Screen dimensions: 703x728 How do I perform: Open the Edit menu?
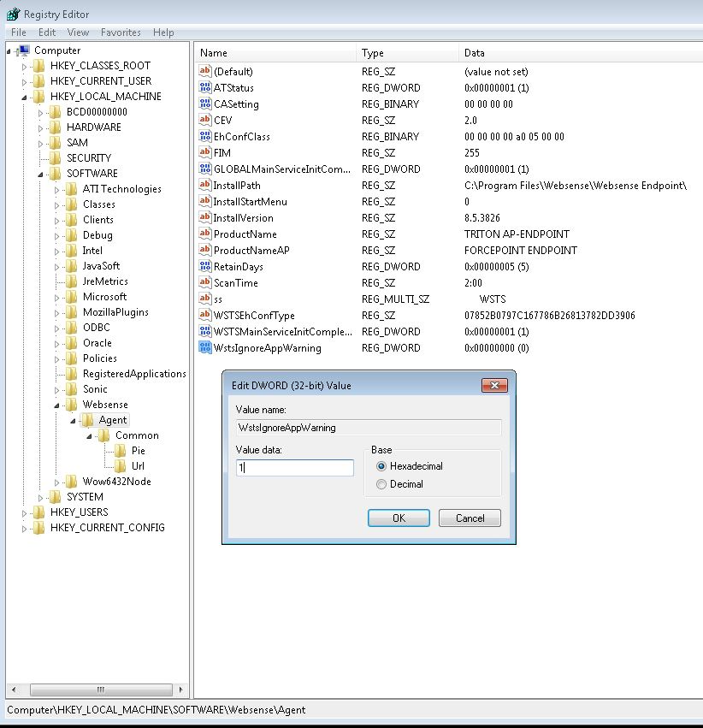47,33
